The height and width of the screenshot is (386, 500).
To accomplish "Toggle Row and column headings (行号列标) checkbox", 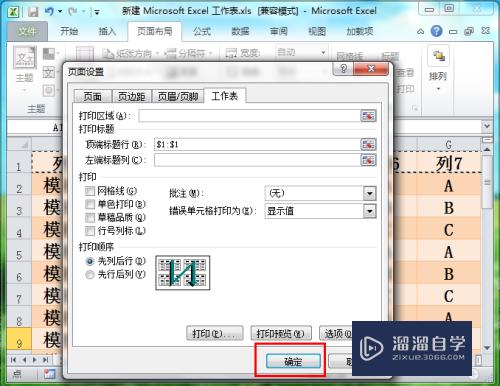I will 90,231.
